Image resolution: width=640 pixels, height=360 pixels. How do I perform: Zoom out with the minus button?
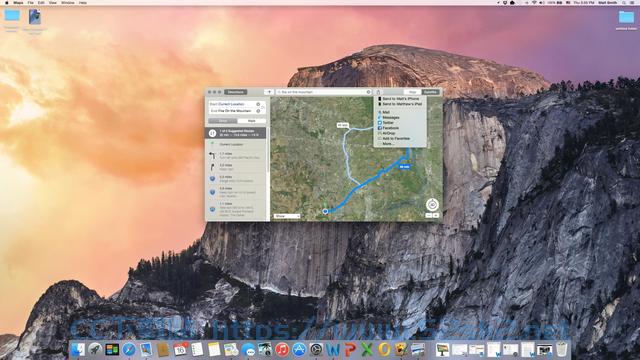tap(429, 216)
